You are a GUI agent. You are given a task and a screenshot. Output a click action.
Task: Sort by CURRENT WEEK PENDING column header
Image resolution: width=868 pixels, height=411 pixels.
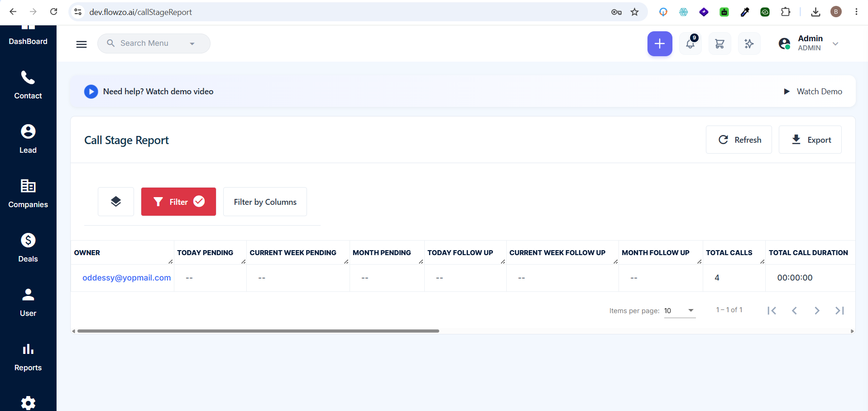tap(293, 253)
